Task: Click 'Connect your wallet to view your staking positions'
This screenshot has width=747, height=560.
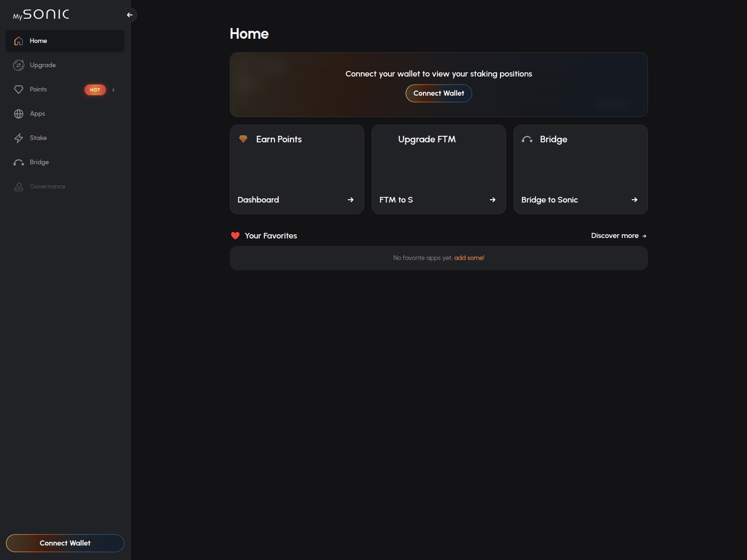Action: (439, 74)
